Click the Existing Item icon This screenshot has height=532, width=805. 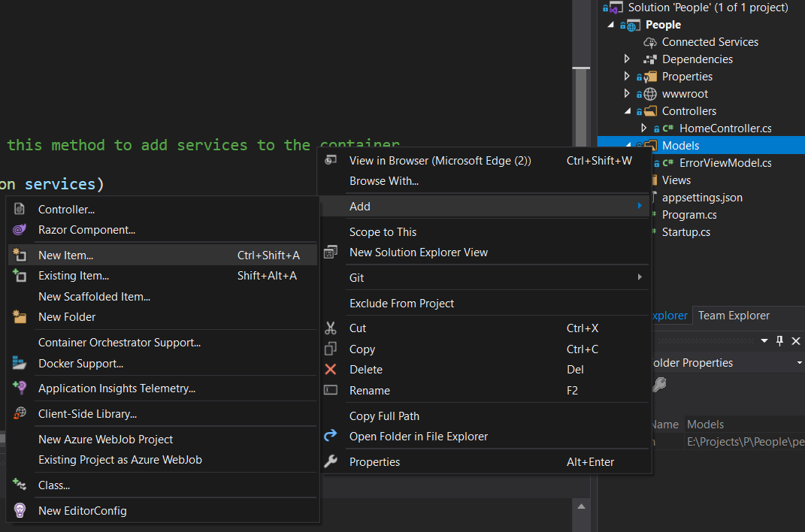pyautogui.click(x=20, y=276)
